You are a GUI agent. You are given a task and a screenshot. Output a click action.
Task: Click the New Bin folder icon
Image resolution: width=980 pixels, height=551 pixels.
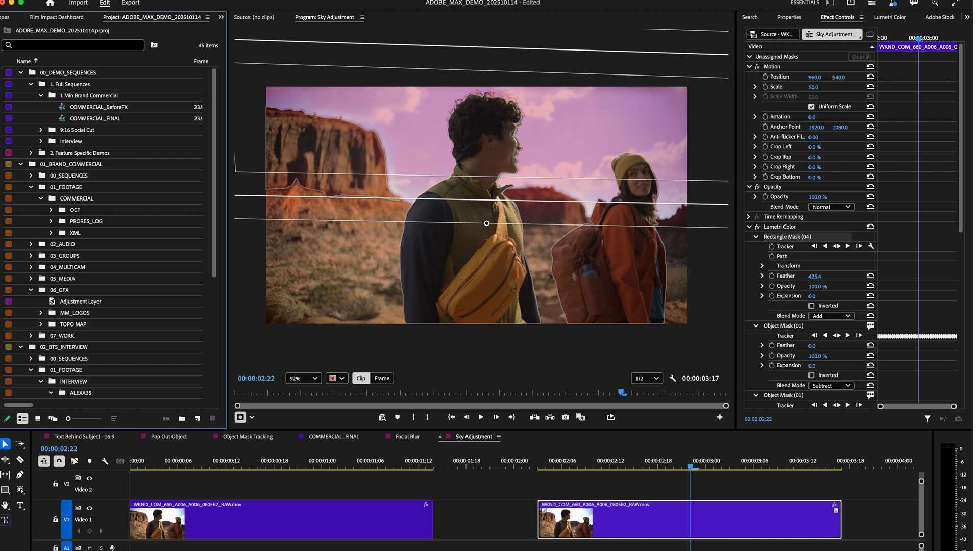tap(182, 418)
